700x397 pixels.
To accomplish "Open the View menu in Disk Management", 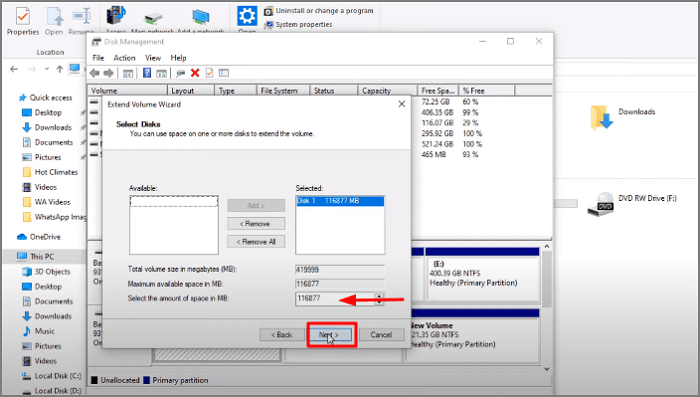I will [x=153, y=58].
